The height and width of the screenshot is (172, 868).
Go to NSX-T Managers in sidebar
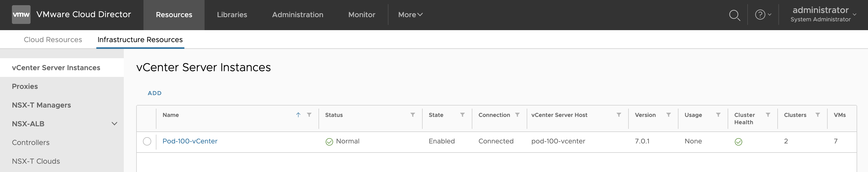click(41, 105)
